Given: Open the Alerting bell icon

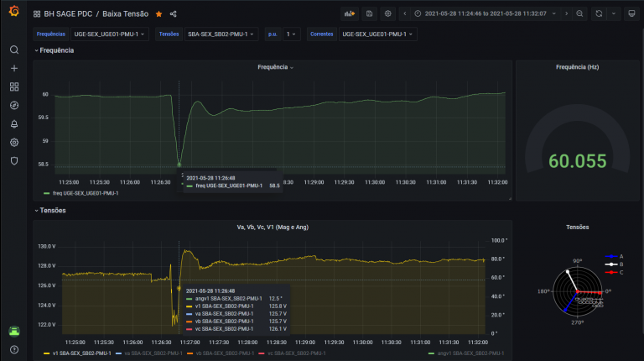Looking at the screenshot, I should pos(13,123).
